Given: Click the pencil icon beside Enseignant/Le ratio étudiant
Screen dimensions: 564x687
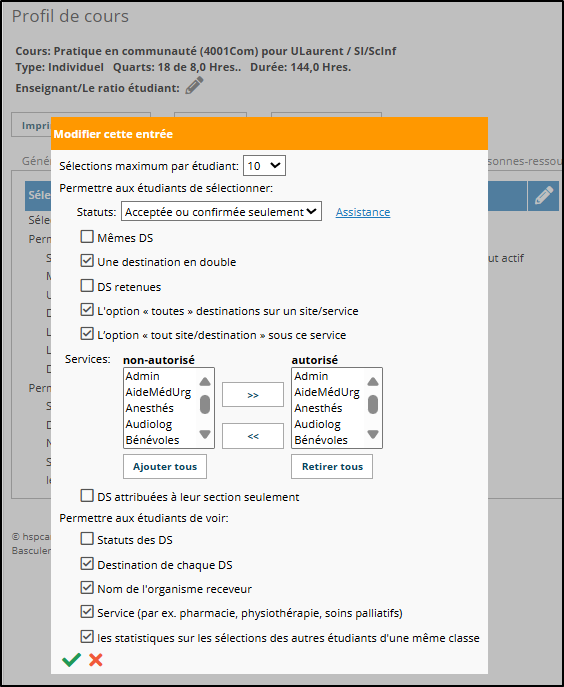Looking at the screenshot, I should click(x=194, y=85).
